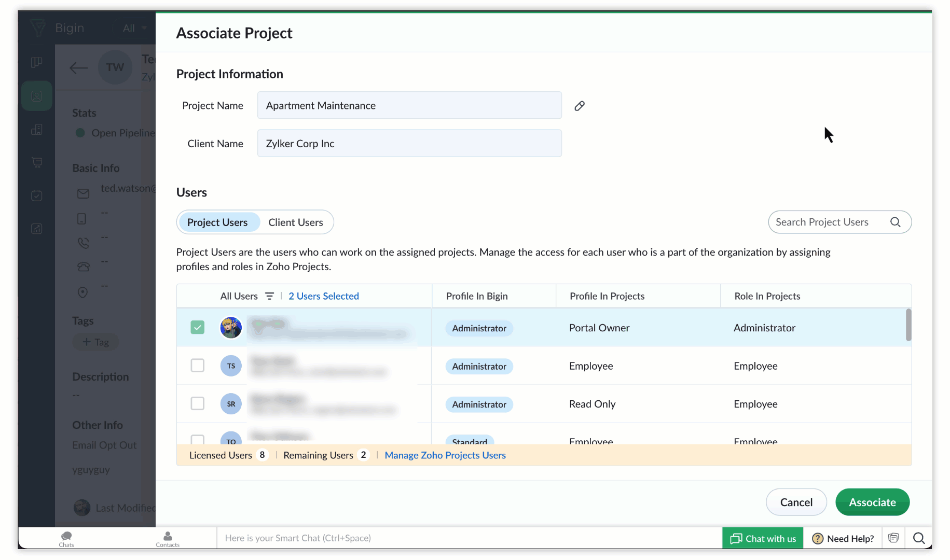Open the pipelines icon in left sidebar

(x=36, y=63)
